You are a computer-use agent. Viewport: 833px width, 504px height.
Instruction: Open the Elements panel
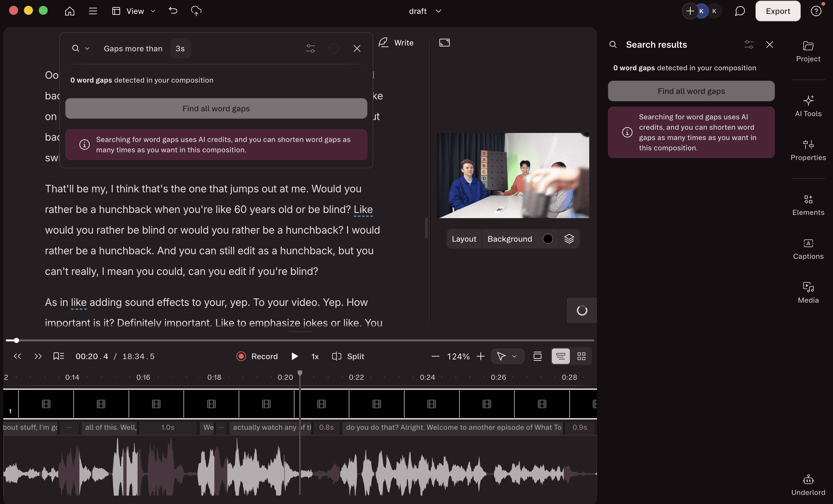808,205
